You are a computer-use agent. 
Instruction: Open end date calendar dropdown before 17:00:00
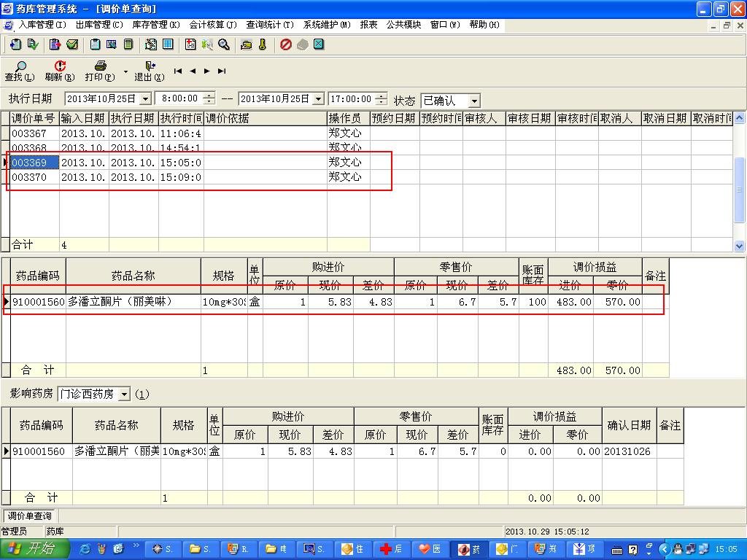click(x=320, y=99)
